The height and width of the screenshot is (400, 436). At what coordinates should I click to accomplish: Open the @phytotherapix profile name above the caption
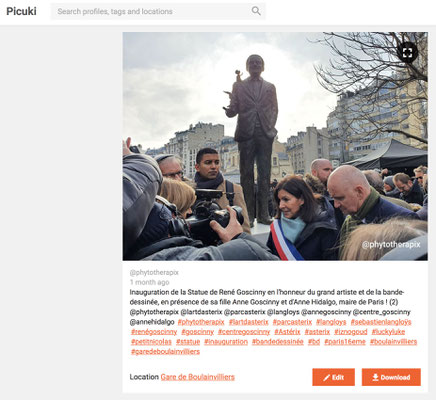point(154,272)
